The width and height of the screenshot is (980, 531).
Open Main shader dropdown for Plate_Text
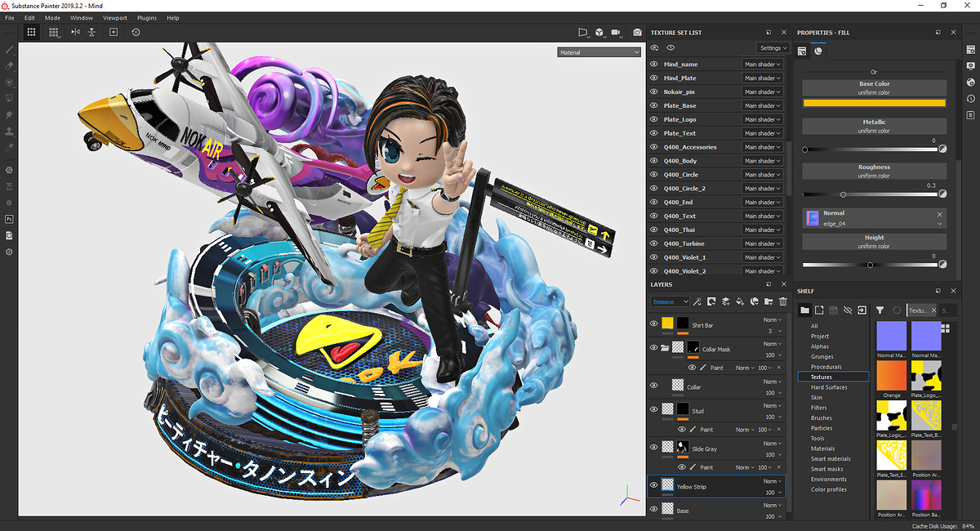tap(763, 133)
